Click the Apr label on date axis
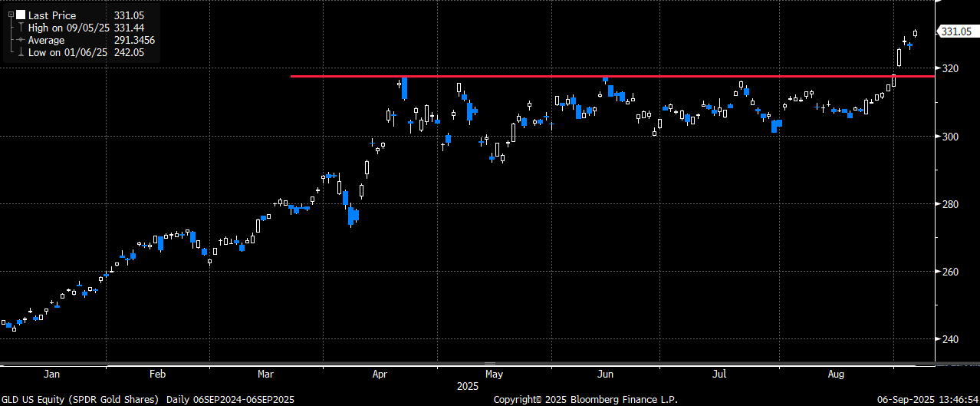 click(380, 375)
